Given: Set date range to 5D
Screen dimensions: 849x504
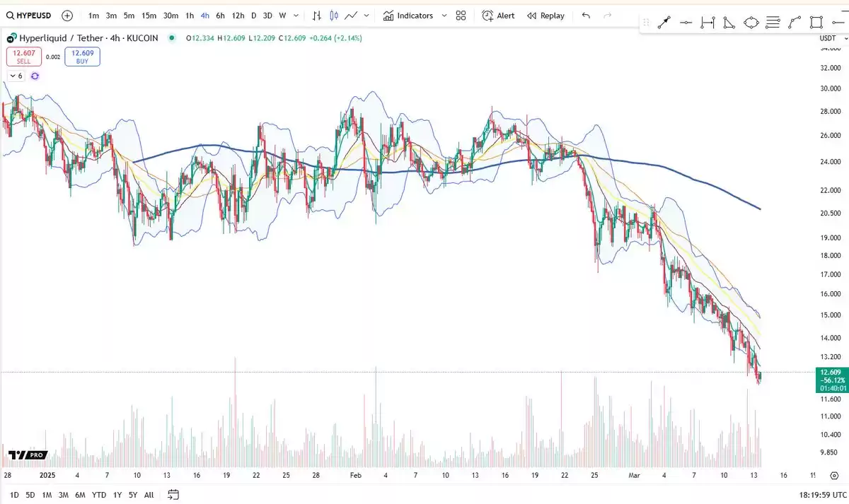Looking at the screenshot, I should click(30, 495).
